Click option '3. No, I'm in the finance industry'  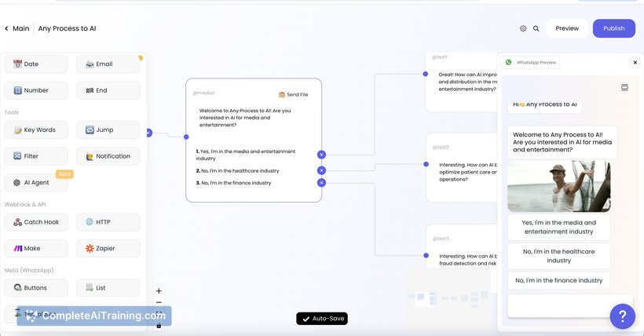pyautogui.click(x=234, y=183)
